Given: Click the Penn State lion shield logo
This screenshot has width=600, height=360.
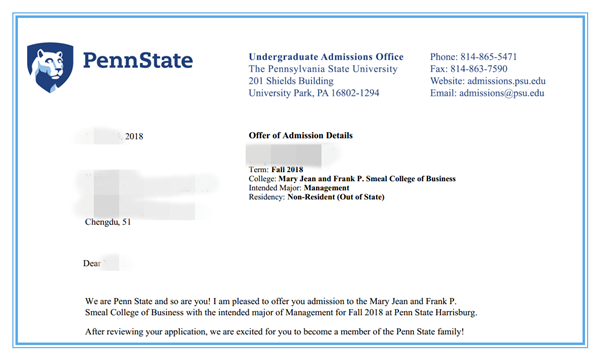Looking at the screenshot, I should coord(50,67).
